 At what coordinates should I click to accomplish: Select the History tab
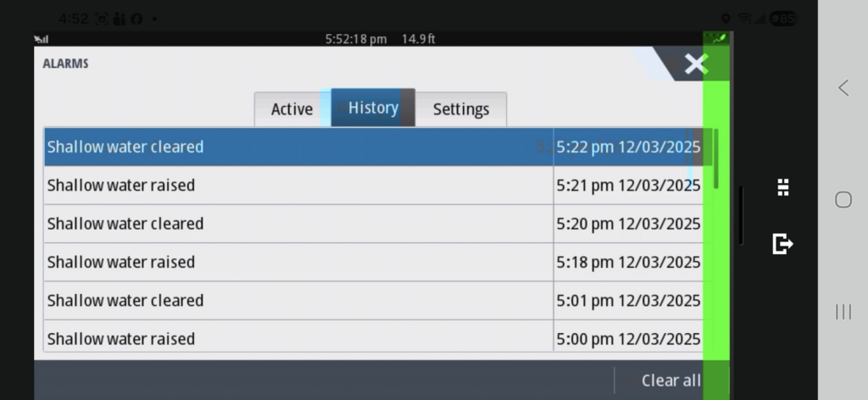point(373,108)
